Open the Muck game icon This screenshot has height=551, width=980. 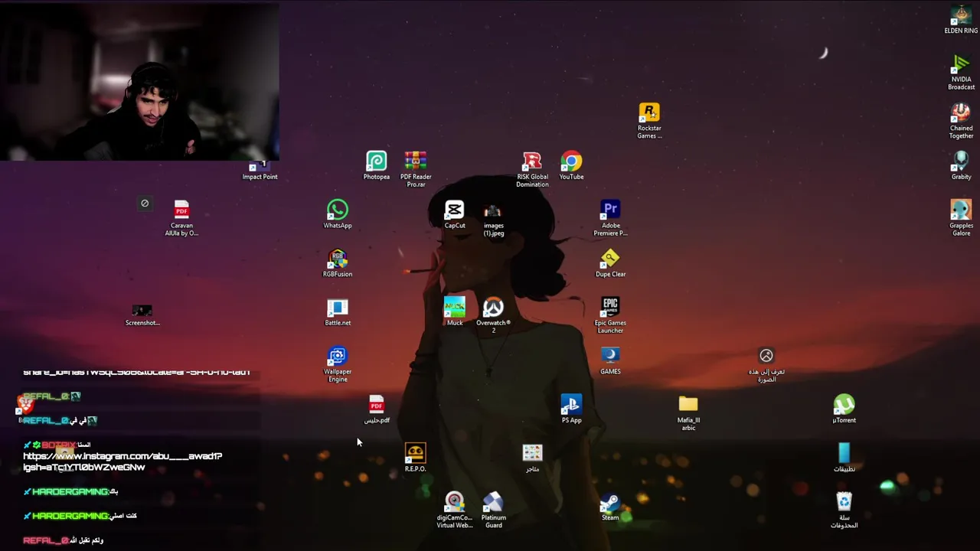click(x=455, y=312)
